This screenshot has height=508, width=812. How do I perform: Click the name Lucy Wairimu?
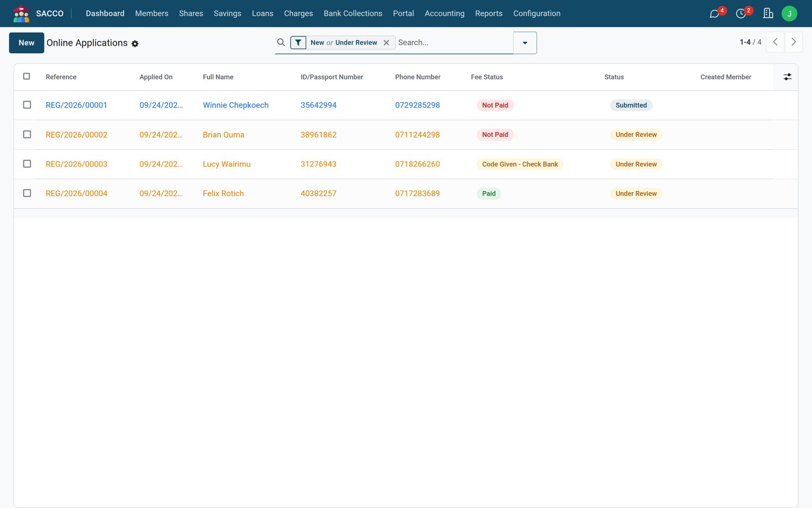[x=226, y=164]
